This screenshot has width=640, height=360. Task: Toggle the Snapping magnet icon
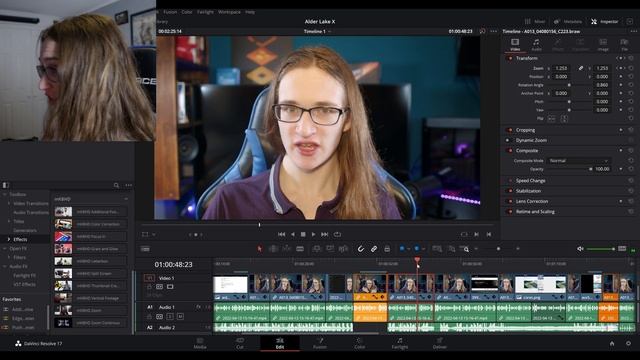tap(361, 249)
